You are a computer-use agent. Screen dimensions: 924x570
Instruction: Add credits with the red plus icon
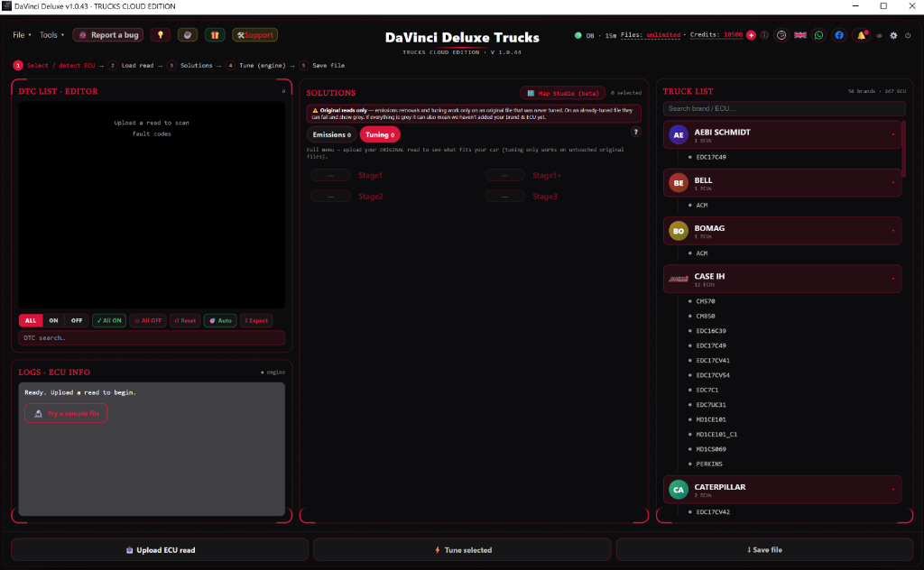pos(751,35)
